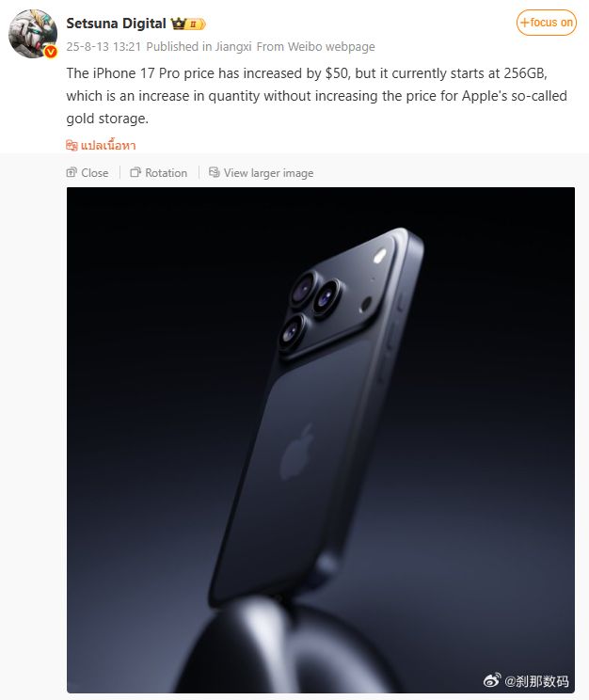Screen dimensions: 589x700
Task: Collapse the image with Close label
Action: pos(95,173)
